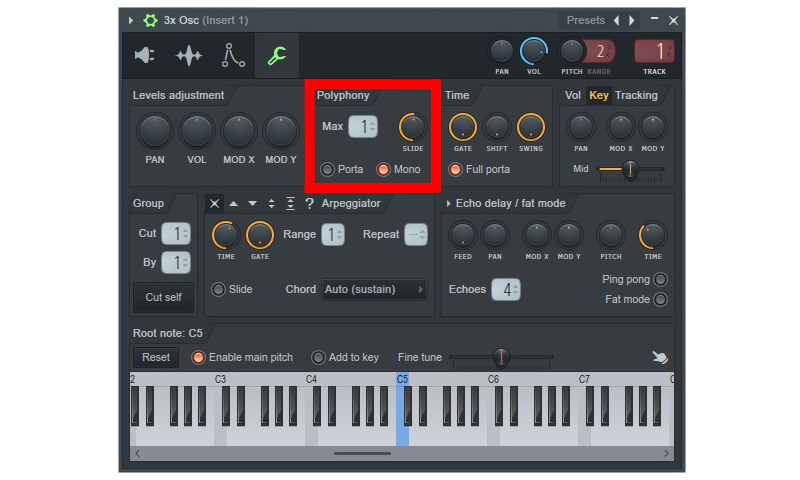Toggle Enable main pitch option

[198, 358]
